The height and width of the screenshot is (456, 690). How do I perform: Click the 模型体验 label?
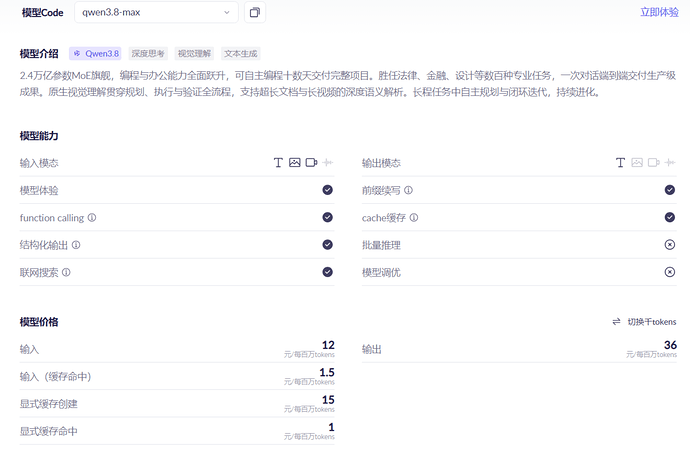39,191
